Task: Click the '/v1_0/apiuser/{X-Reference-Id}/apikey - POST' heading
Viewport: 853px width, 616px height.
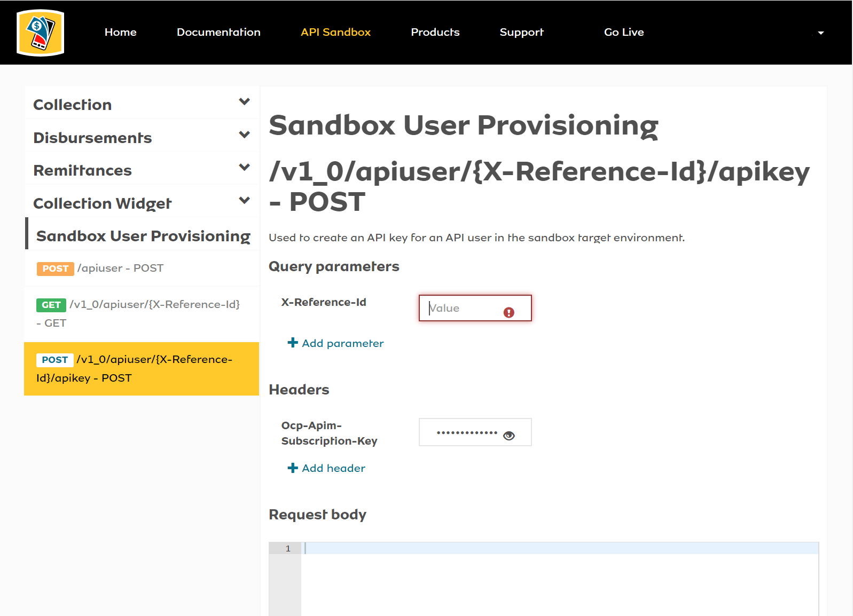Action: pyautogui.click(x=539, y=186)
